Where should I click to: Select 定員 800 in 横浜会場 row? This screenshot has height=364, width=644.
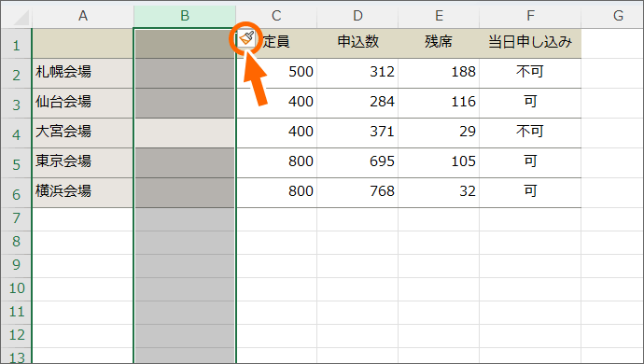[276, 192]
